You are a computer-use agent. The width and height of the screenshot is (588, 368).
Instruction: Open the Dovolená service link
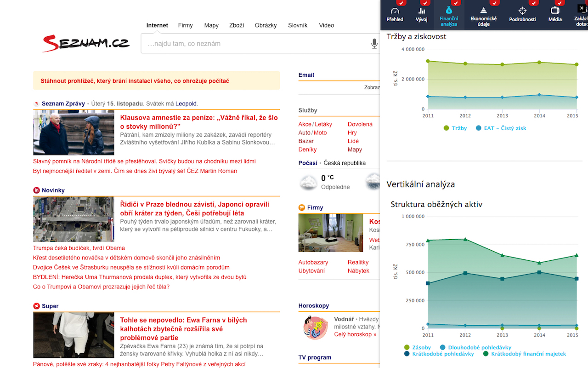click(360, 124)
